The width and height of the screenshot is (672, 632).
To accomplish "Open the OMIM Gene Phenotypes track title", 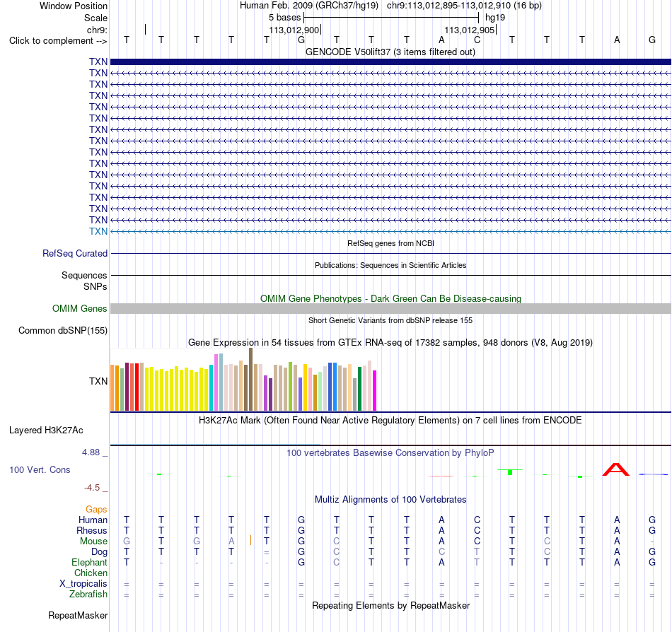I will click(390, 298).
